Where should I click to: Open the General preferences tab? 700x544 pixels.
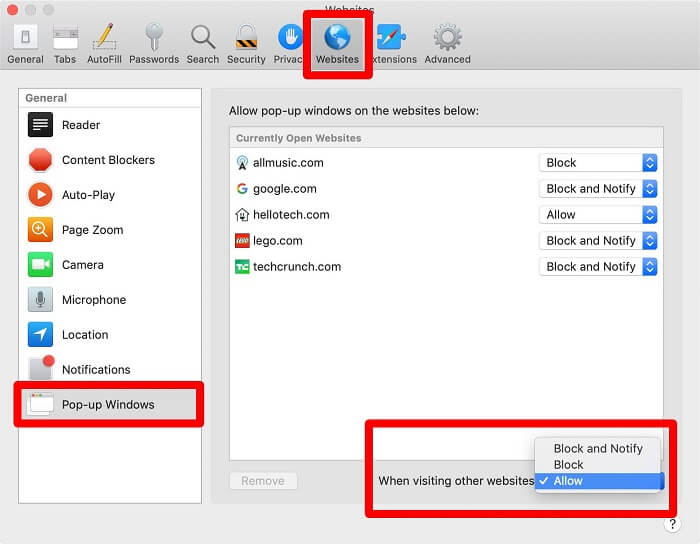point(25,45)
